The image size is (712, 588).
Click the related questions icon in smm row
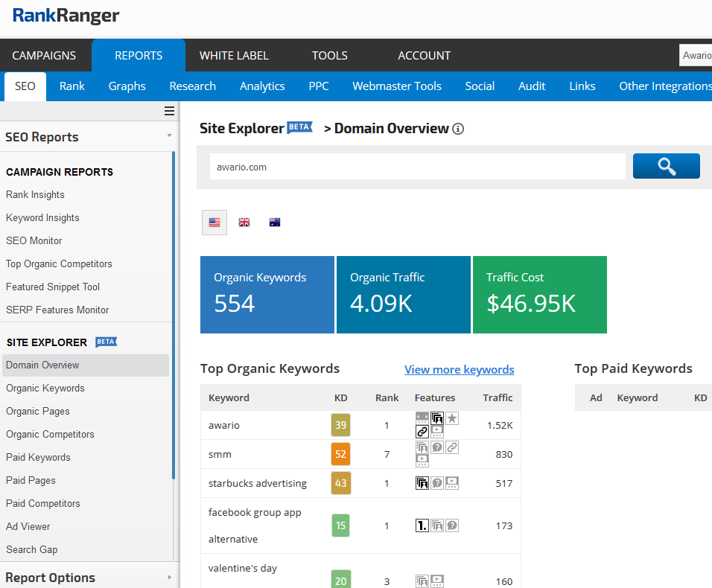click(437, 447)
